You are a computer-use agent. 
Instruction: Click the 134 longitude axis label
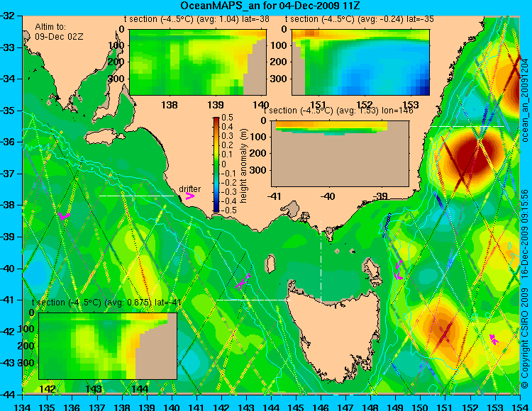[23, 407]
